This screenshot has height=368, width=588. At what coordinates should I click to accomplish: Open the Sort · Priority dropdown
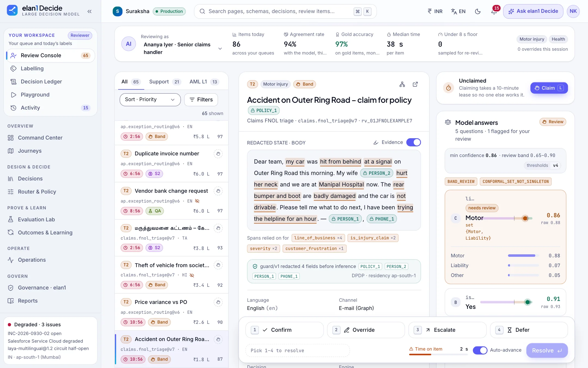pos(150,100)
